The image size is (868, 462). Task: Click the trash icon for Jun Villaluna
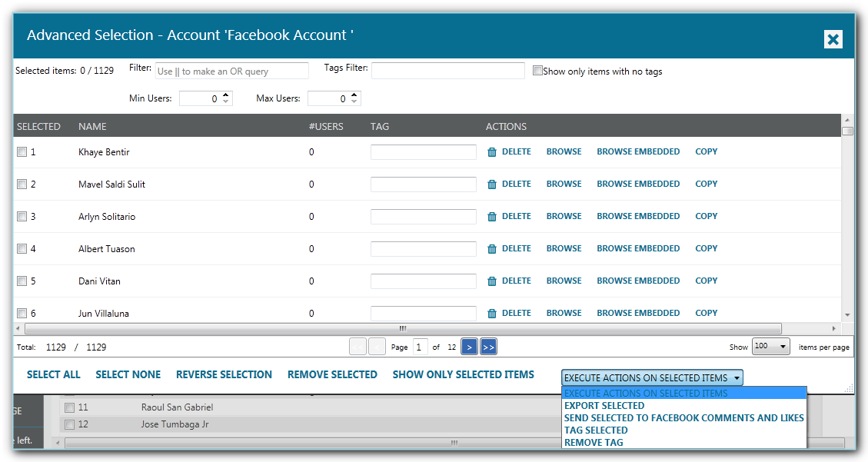491,313
